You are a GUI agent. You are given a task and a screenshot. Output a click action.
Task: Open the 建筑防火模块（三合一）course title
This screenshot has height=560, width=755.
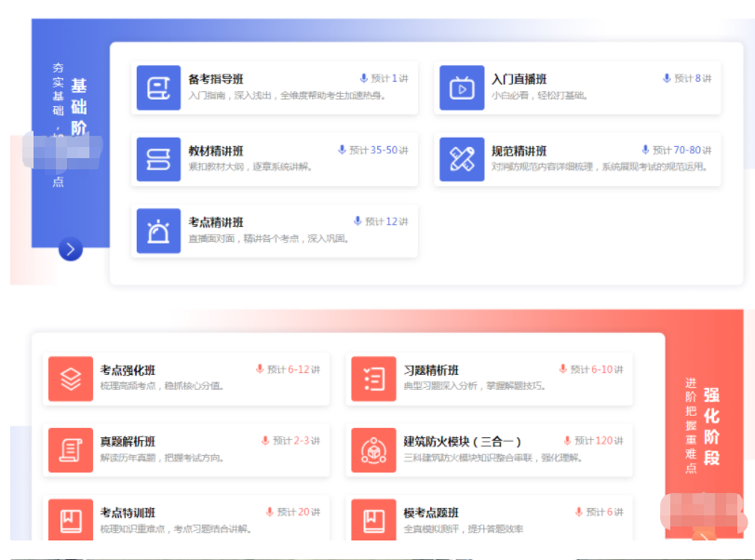[463, 442]
